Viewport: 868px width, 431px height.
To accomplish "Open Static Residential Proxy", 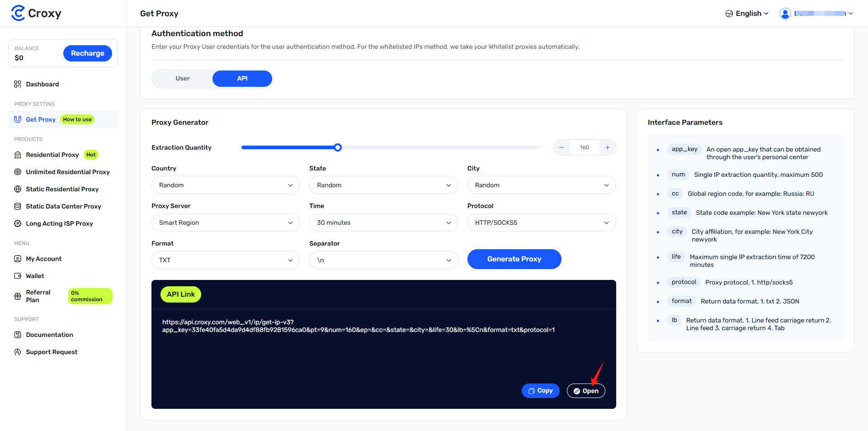I will click(x=62, y=189).
